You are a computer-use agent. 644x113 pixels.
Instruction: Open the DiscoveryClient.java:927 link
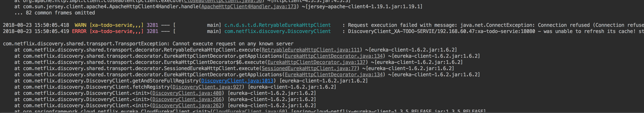(207, 87)
